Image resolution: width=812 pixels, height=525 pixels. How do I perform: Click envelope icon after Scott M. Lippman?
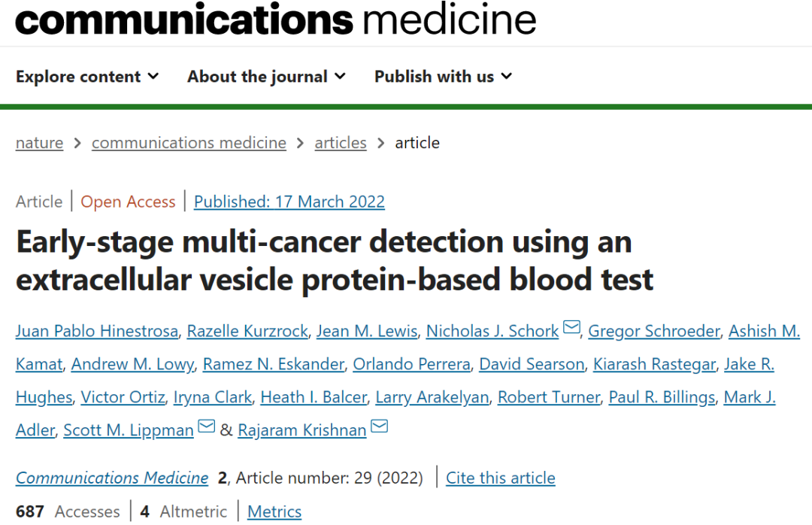click(206, 428)
